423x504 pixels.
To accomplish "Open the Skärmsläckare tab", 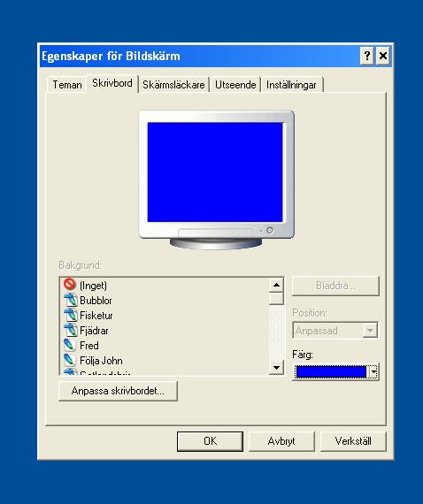I will click(173, 85).
